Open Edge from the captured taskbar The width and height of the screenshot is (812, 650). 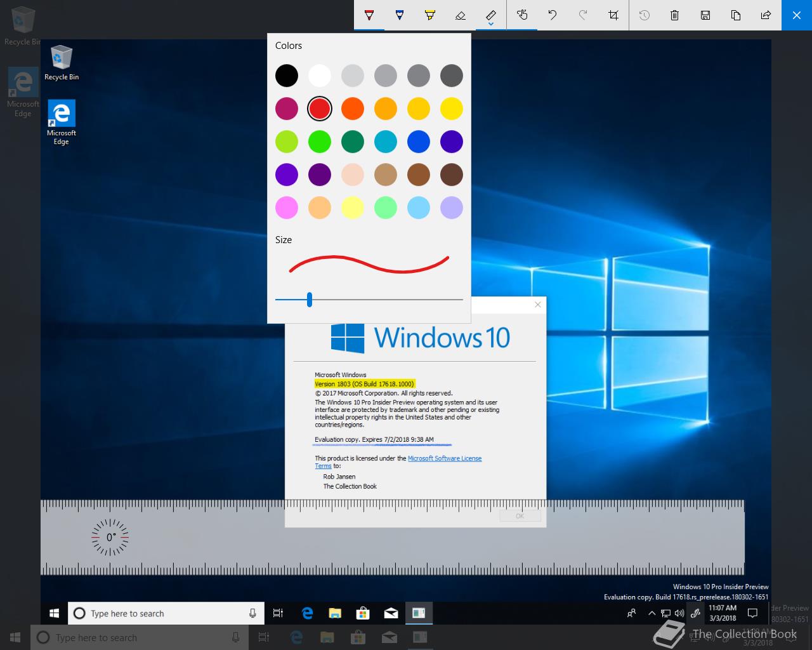[308, 613]
